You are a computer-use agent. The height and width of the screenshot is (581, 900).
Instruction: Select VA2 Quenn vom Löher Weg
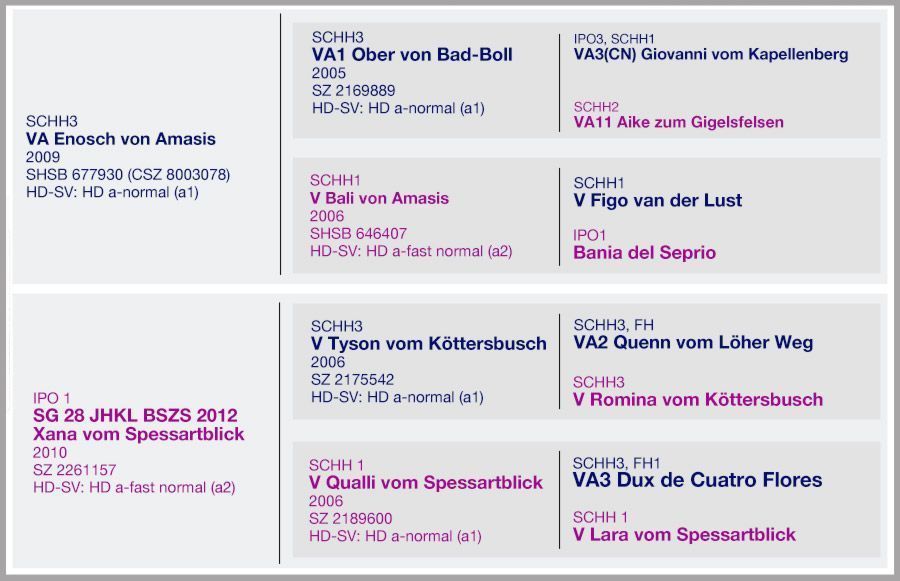click(x=693, y=342)
